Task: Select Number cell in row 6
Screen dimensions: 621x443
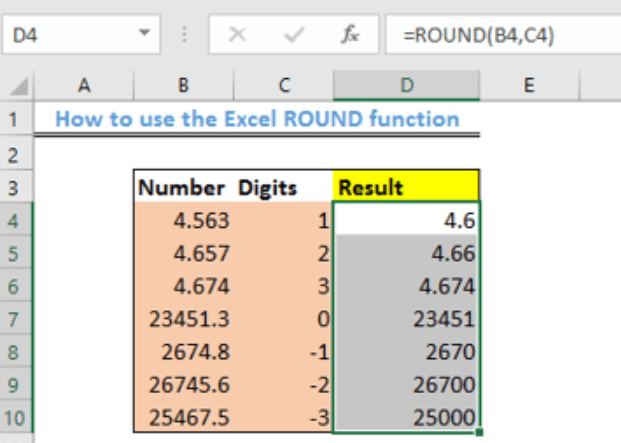Action: point(183,285)
